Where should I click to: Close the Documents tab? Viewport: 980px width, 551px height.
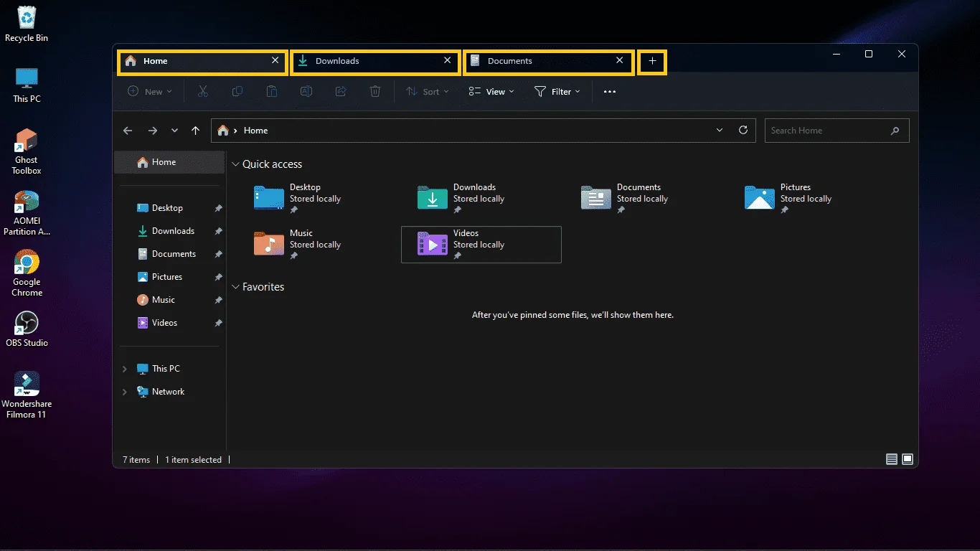coord(619,61)
